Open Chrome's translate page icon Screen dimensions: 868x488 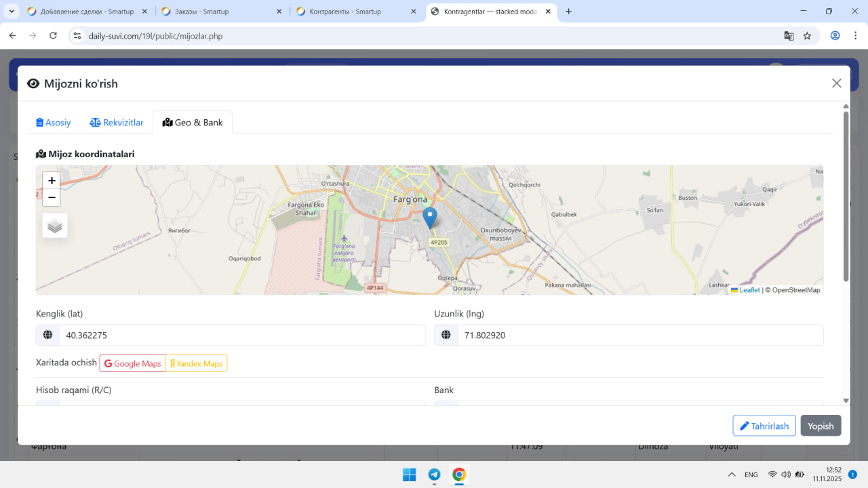[789, 36]
